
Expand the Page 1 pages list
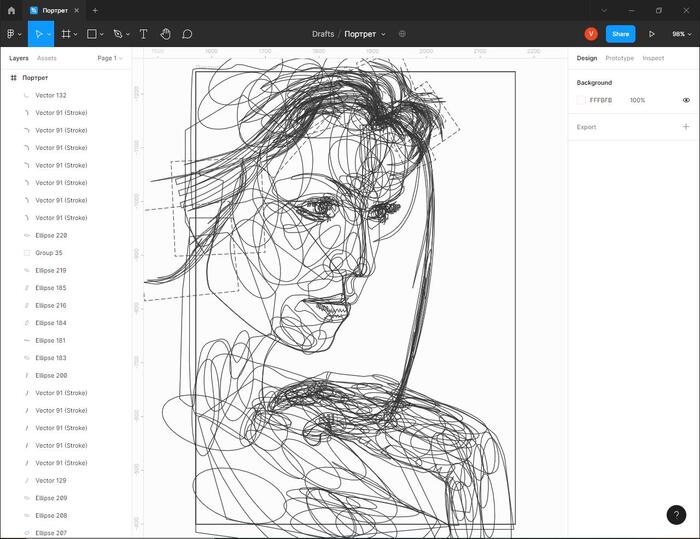point(110,58)
